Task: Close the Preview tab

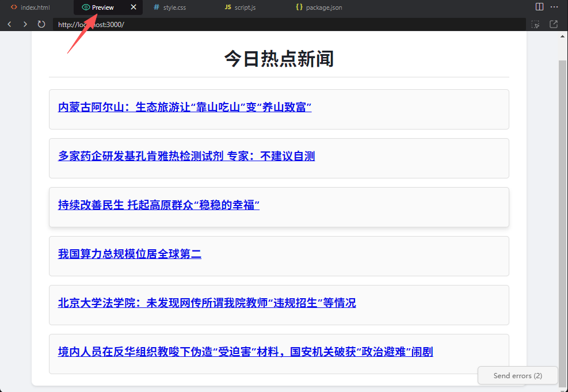Action: (x=134, y=7)
